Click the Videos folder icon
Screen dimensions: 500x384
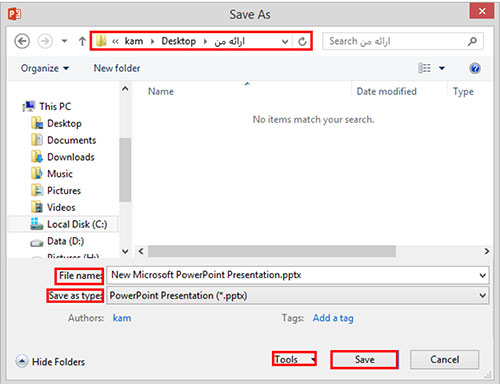(x=37, y=207)
